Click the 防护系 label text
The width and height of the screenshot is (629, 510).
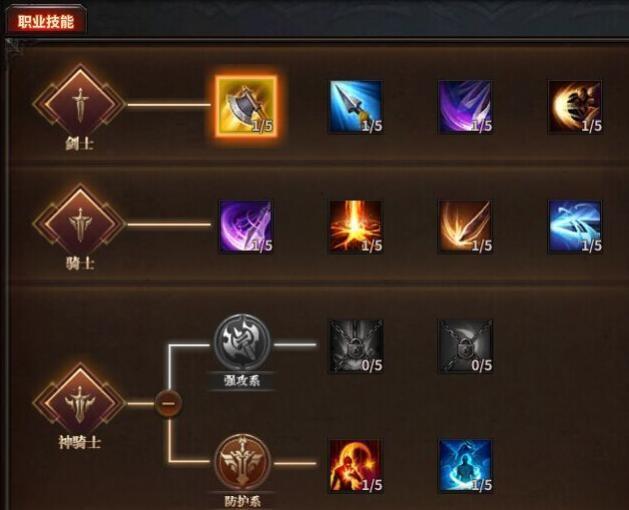coord(242,501)
